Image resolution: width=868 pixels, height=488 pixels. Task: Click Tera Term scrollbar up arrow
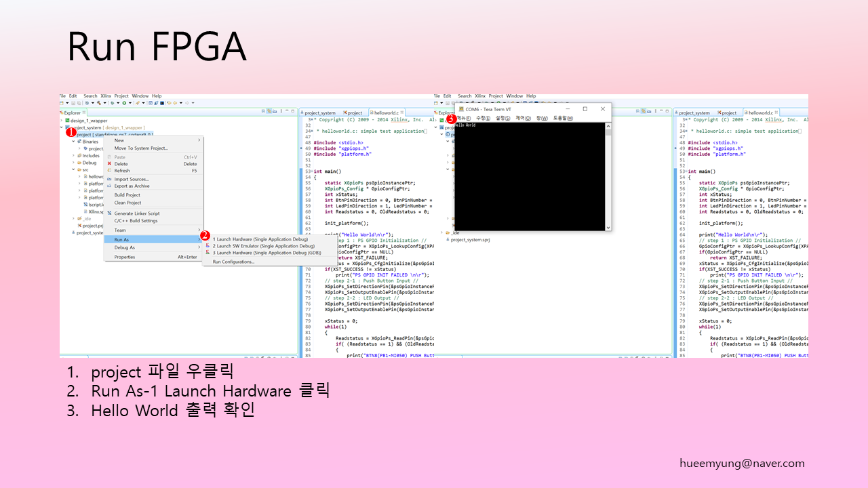(608, 125)
